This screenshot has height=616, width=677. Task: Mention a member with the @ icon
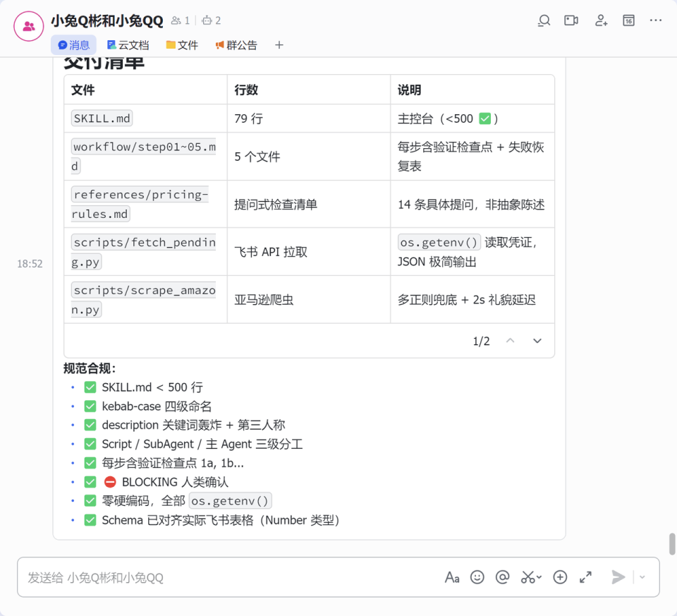click(x=502, y=577)
